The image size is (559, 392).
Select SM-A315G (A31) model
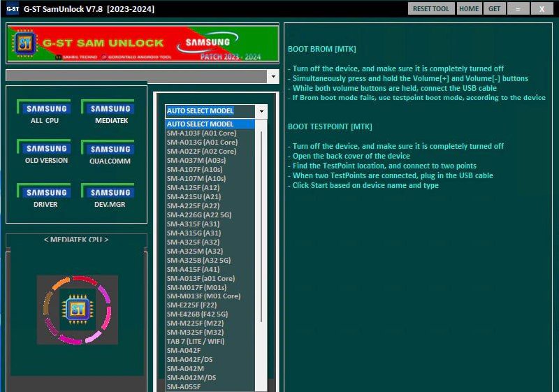click(210, 233)
